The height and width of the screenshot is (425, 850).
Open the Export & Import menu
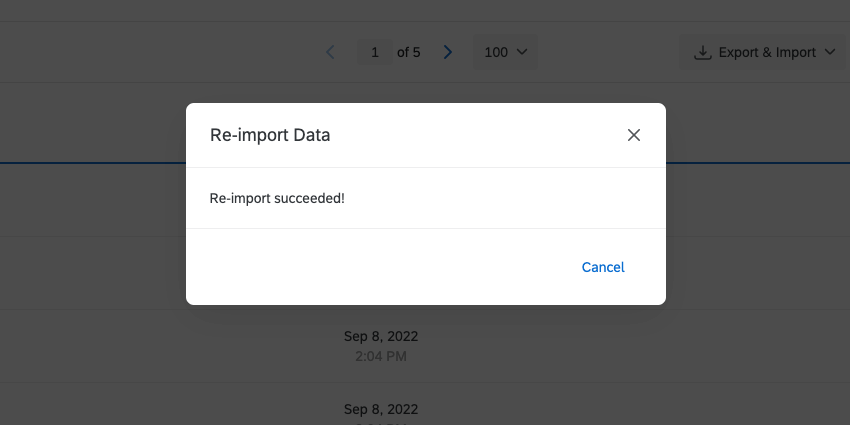(765, 52)
